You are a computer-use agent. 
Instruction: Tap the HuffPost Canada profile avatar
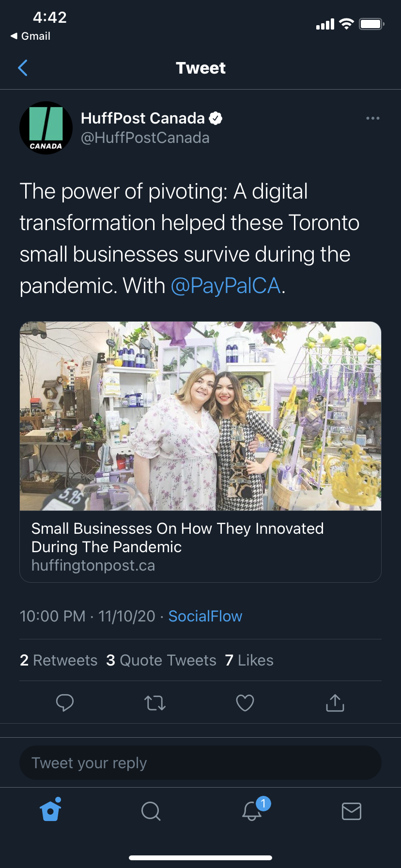pos(46,128)
